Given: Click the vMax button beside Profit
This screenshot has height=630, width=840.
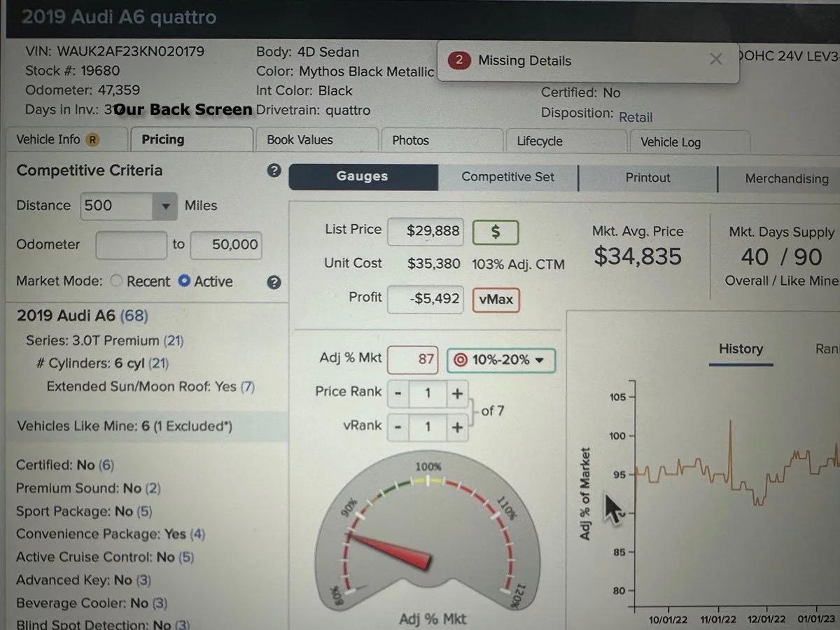Looking at the screenshot, I should point(496,300).
